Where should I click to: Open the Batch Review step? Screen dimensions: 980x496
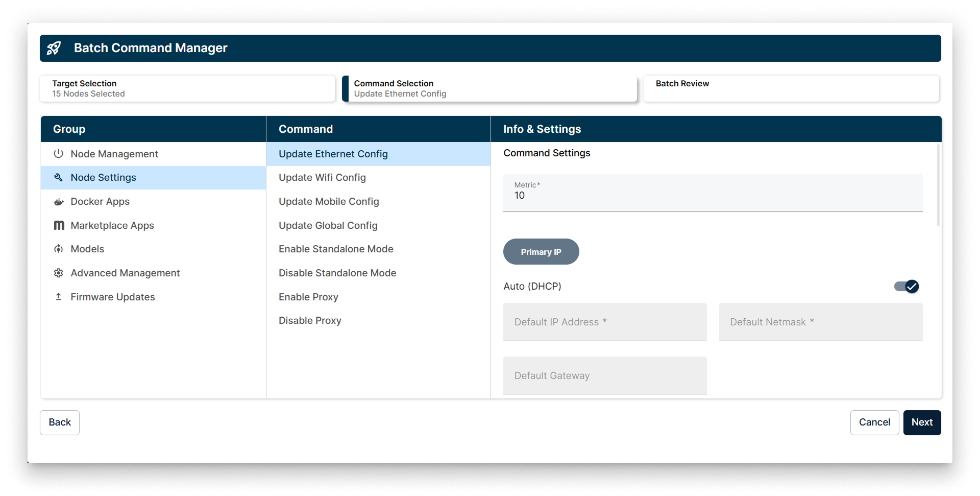point(791,88)
